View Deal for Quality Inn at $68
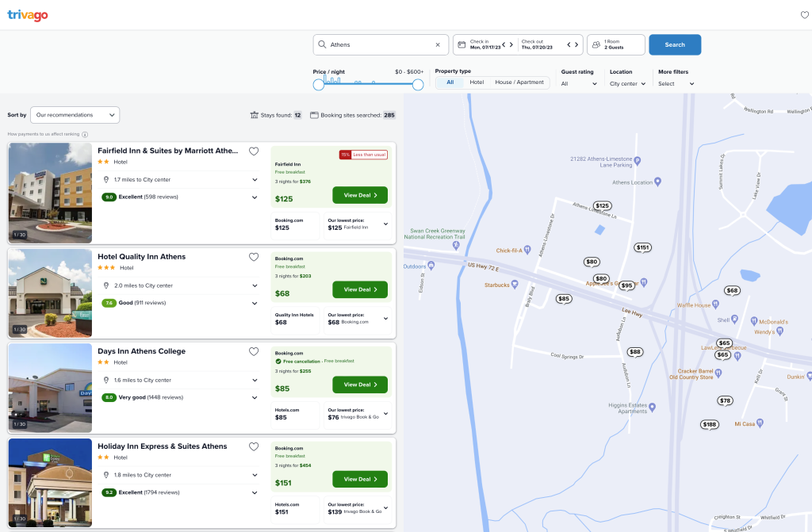 click(x=360, y=289)
